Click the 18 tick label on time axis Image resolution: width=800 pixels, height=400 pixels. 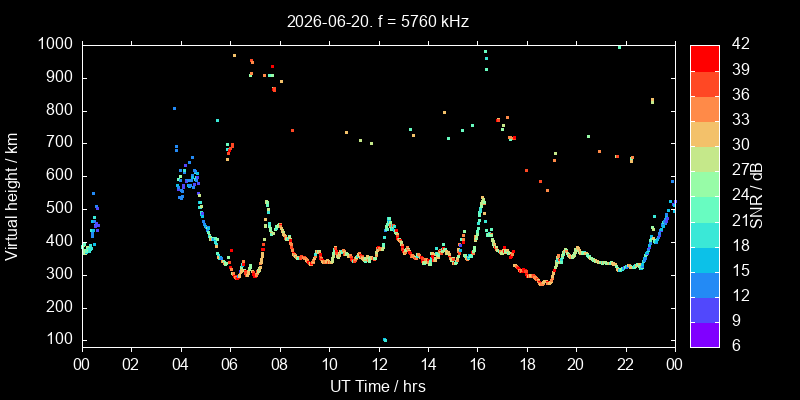click(x=527, y=365)
